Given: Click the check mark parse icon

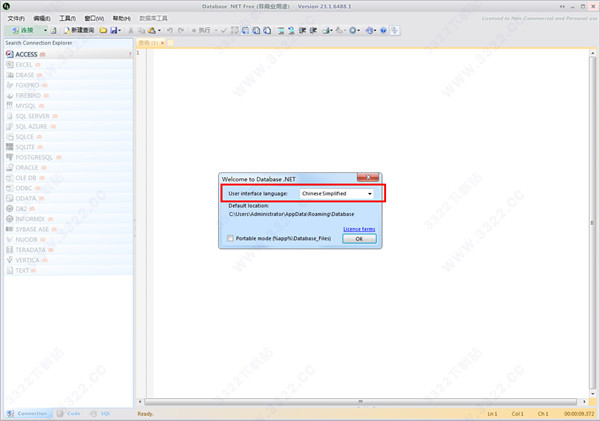Looking at the screenshot, I should click(224, 30).
